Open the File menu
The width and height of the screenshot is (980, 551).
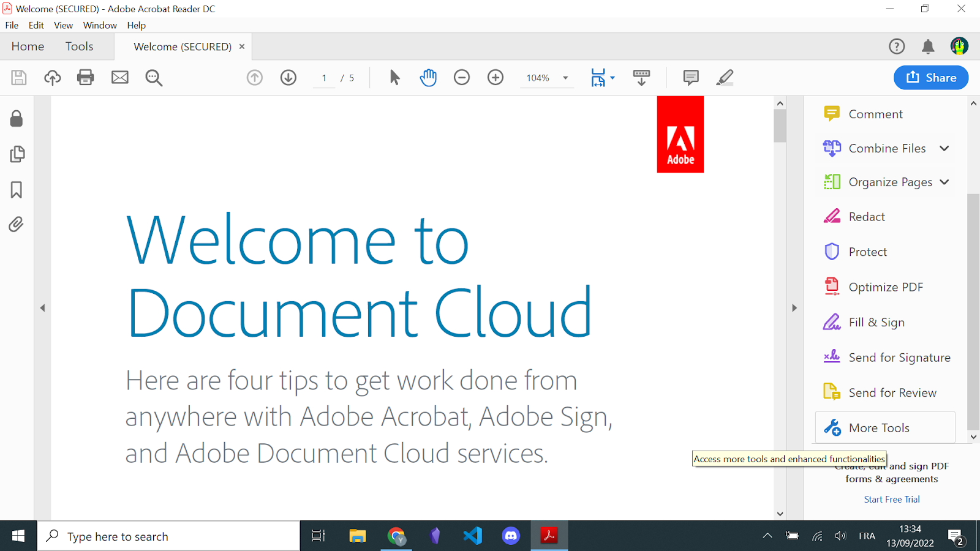pos(12,25)
